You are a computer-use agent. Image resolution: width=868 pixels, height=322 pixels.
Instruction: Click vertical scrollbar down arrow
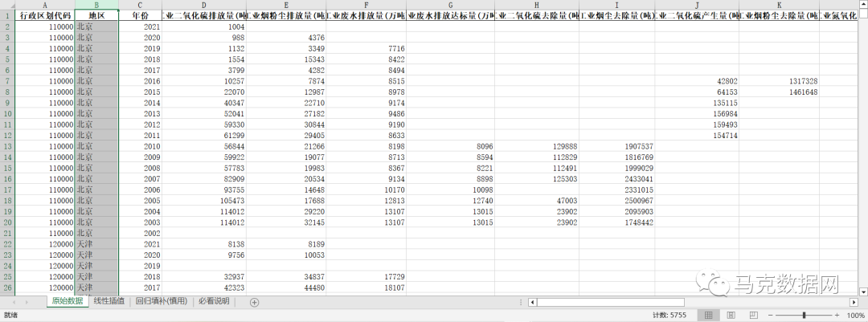coord(863,291)
